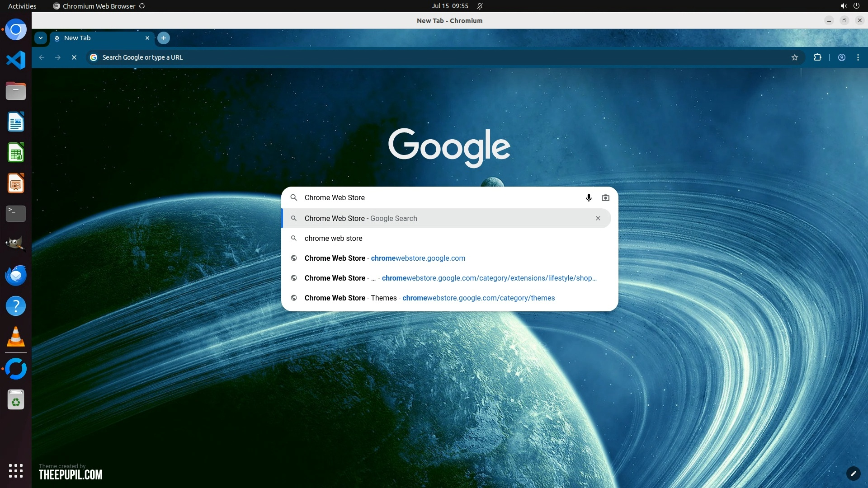This screenshot has height=488, width=868.
Task: Select lowercase chrome web store suggestion
Action: [x=334, y=238]
